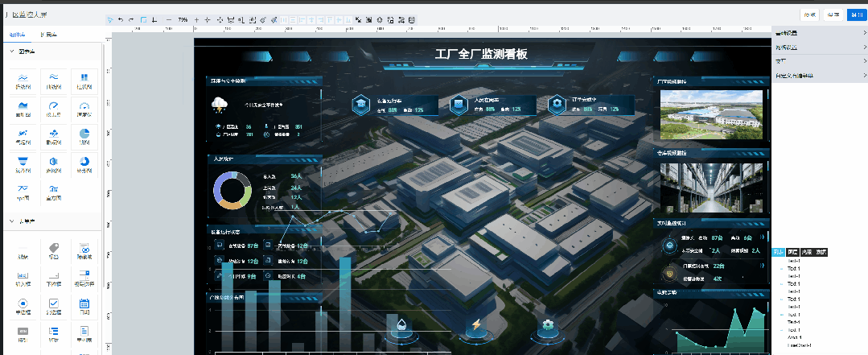Click the blue square frame toolbar icon
The image size is (868, 355).
click(x=143, y=19)
